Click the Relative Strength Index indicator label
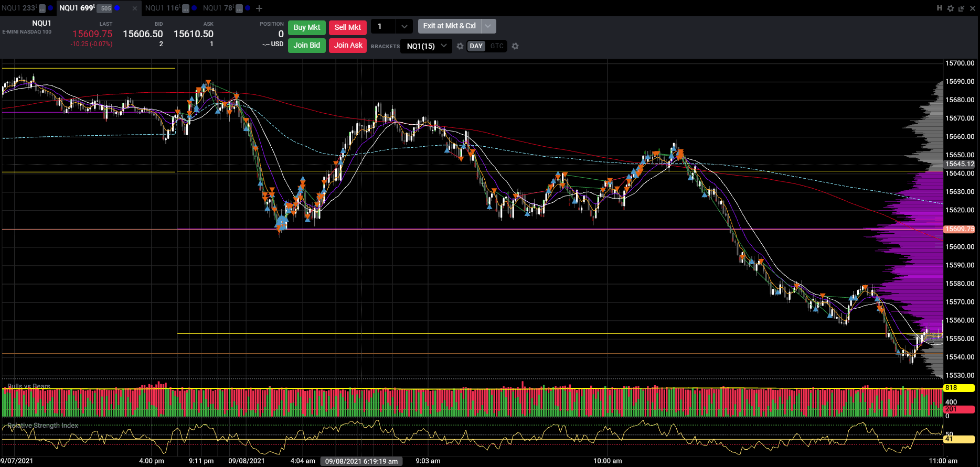The height and width of the screenshot is (467, 980). click(x=42, y=426)
